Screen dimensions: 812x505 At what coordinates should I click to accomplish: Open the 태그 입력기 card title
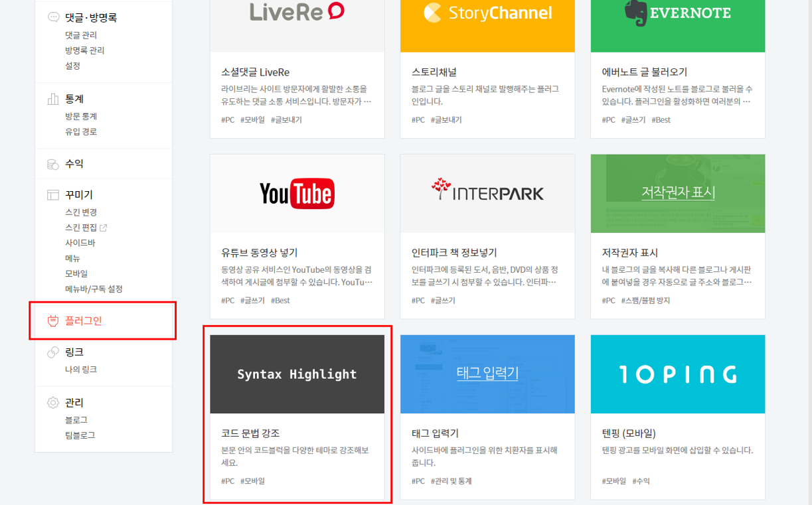(435, 433)
